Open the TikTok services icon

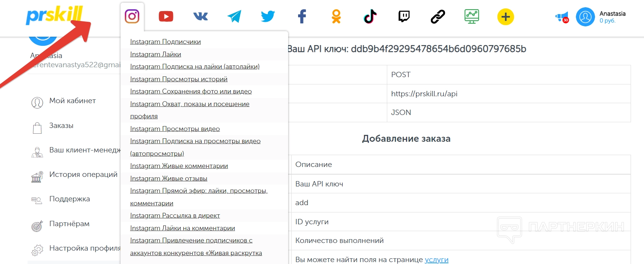pyautogui.click(x=370, y=16)
